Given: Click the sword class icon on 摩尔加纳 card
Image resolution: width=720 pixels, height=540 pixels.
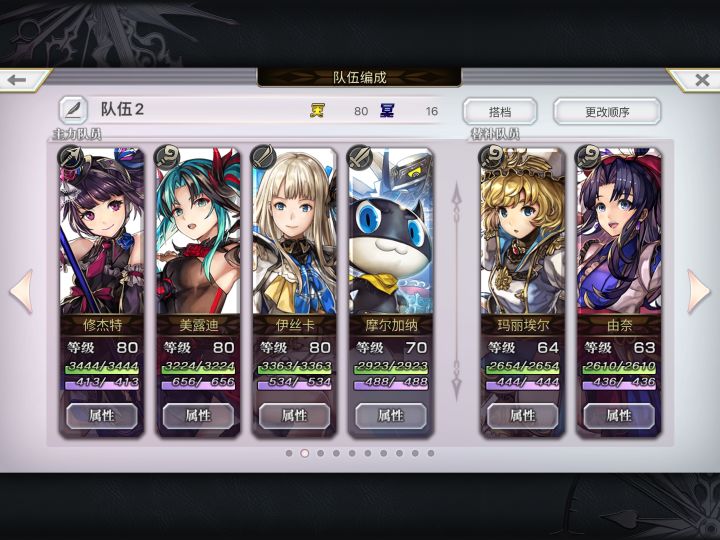Looking at the screenshot, I should 360,157.
